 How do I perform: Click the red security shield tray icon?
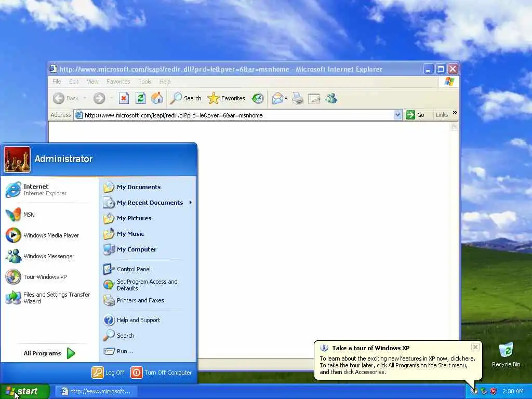[x=494, y=391]
